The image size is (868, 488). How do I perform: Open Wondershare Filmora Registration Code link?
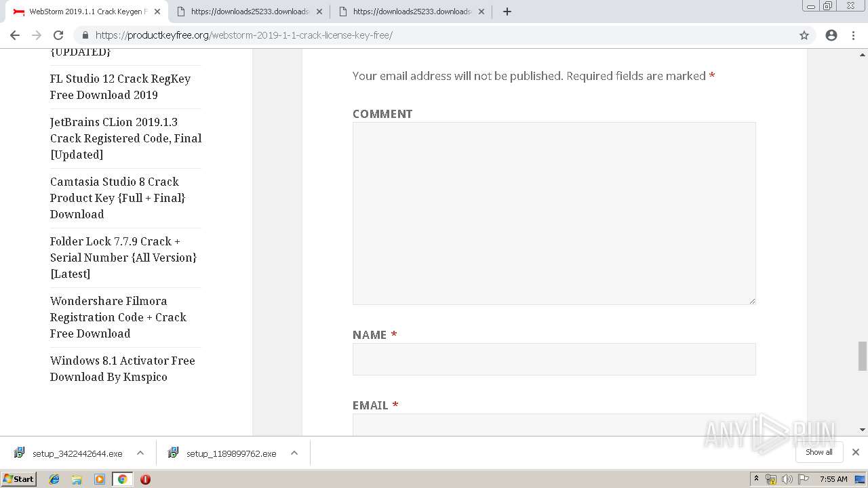click(x=118, y=317)
